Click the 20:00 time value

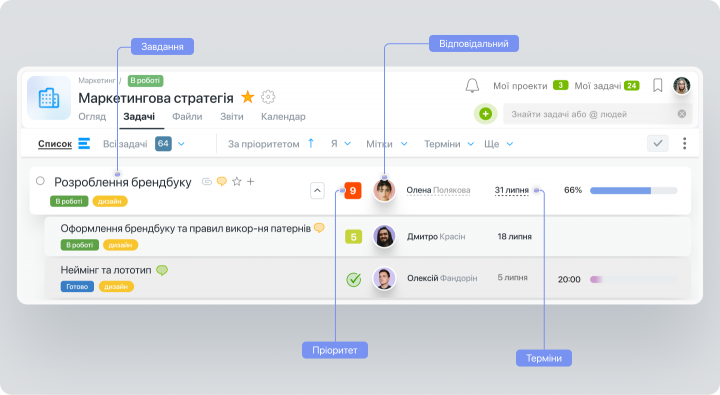tap(569, 279)
